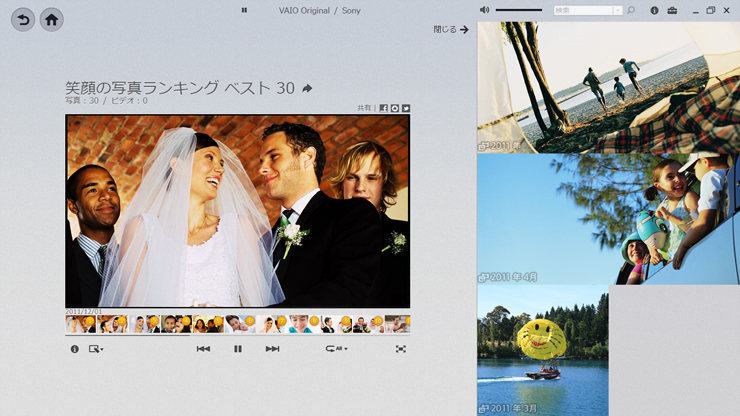This screenshot has width=740, height=416.
Task: Toggle fullscreen view
Action: (401, 349)
